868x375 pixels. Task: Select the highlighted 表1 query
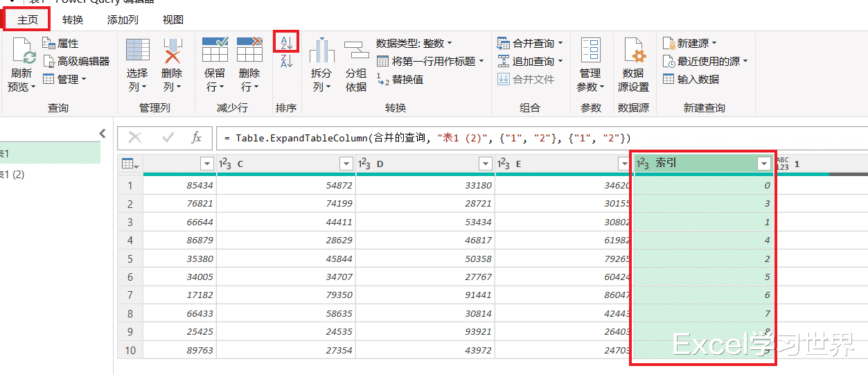[50, 153]
